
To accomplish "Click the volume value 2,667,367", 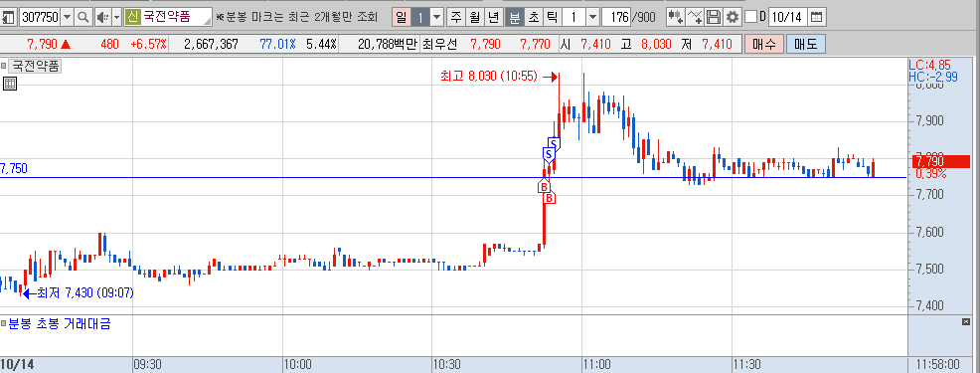I will pyautogui.click(x=212, y=44).
